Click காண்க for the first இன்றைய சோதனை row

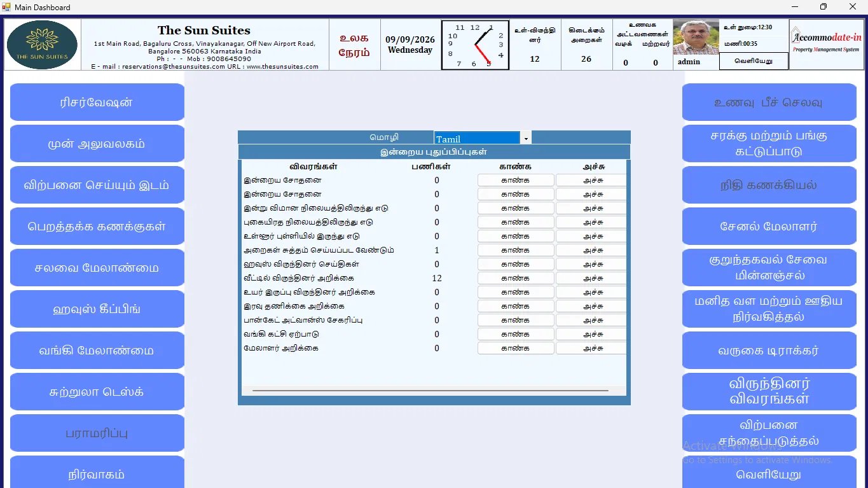click(516, 180)
